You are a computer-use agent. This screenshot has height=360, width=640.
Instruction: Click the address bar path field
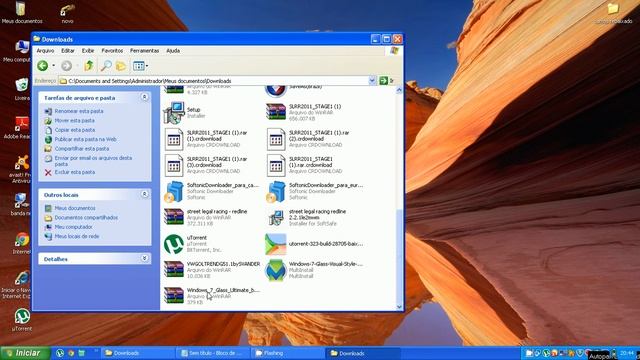(213, 81)
